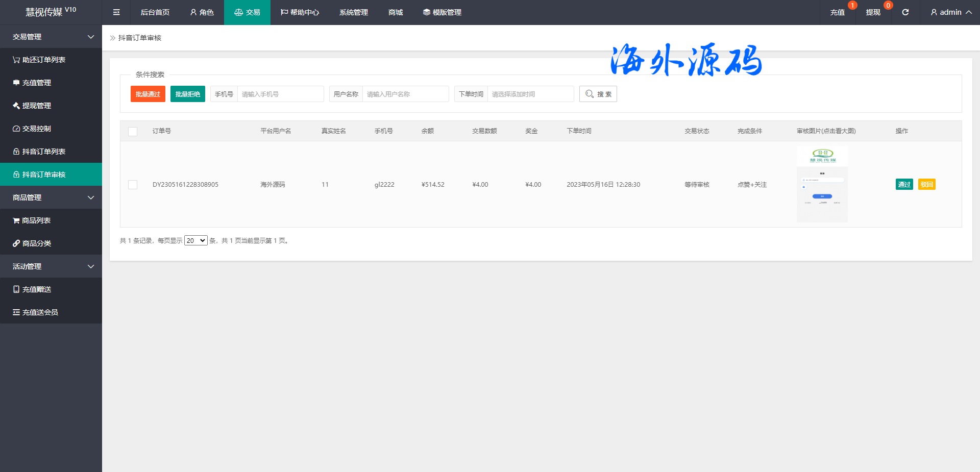The image size is (980, 472).
Task: Click the yellow 驳回 button for the order
Action: tap(926, 185)
